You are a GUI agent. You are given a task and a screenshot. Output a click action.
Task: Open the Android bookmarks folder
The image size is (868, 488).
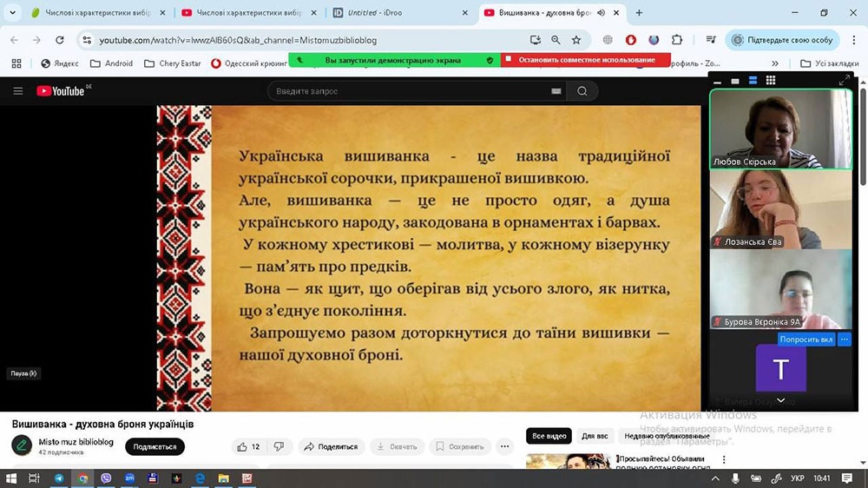tap(111, 63)
